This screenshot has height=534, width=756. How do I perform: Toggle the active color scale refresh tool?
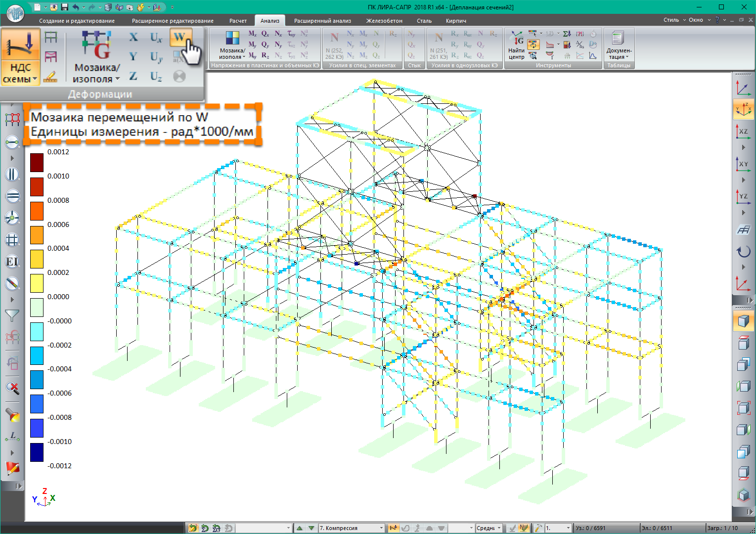(533, 45)
